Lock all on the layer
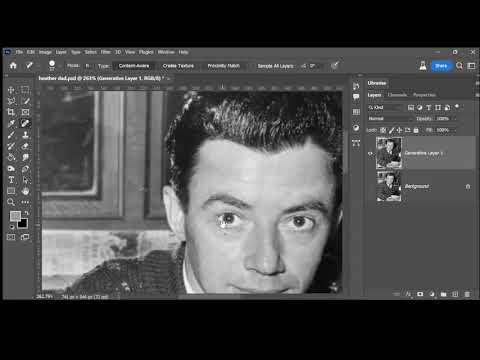The image size is (480, 360). tap(416, 130)
